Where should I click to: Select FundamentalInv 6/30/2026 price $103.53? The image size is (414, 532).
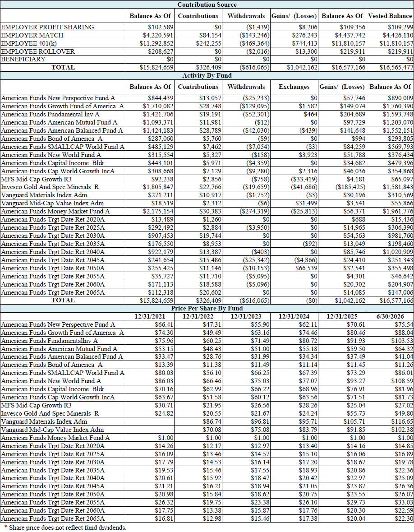402,341
